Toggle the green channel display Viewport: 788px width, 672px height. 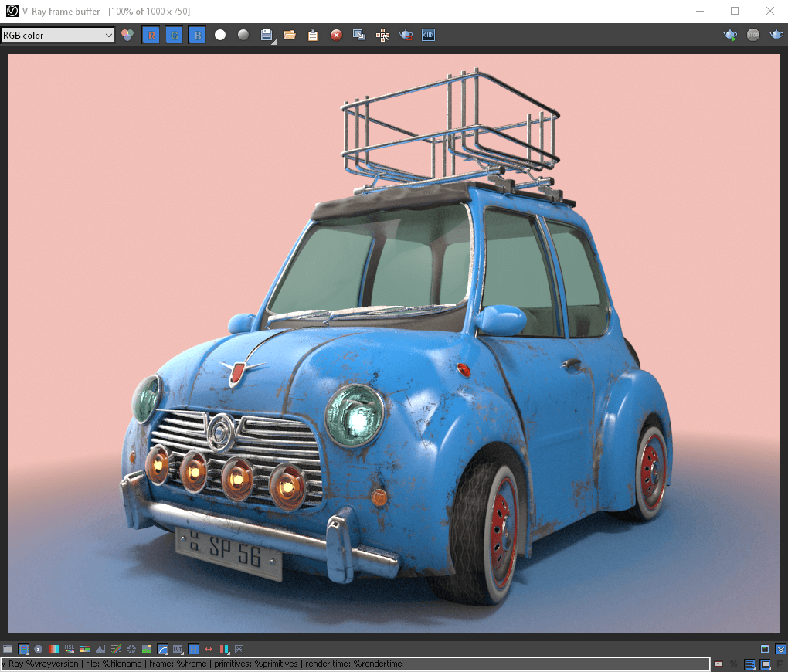[x=175, y=35]
